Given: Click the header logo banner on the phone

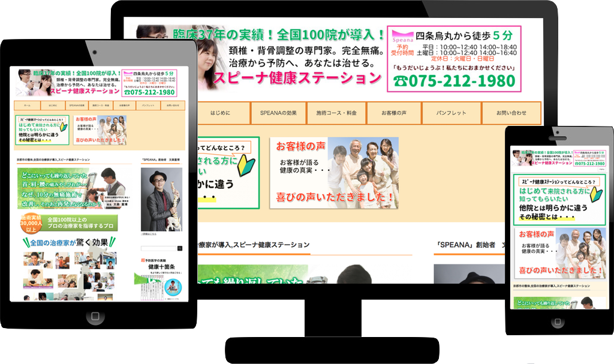Looking at the screenshot, I should tap(560, 158).
